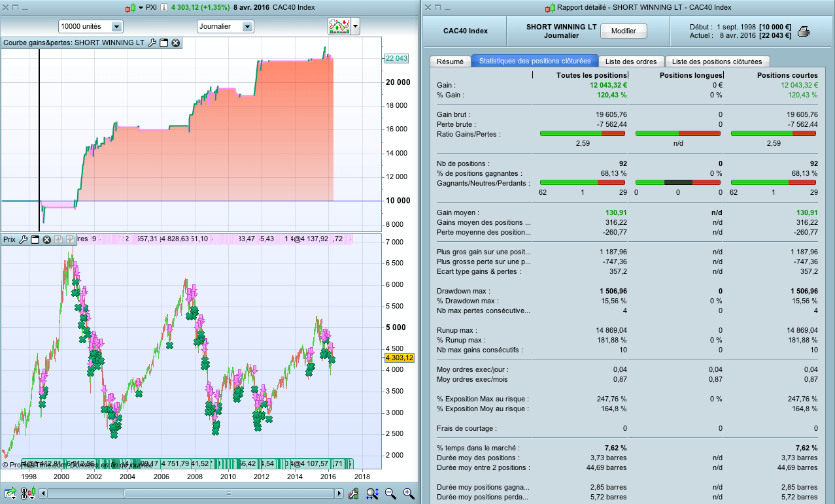Zoom in on the chart
The height and width of the screenshot is (504, 835).
click(x=409, y=494)
